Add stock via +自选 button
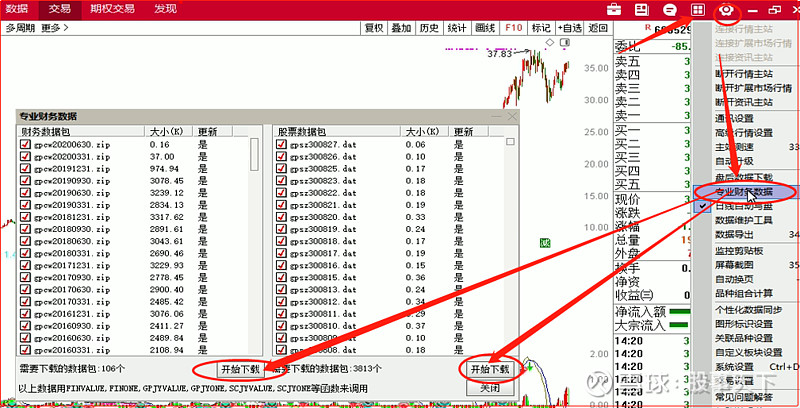The width and height of the screenshot is (800, 408). point(569,28)
